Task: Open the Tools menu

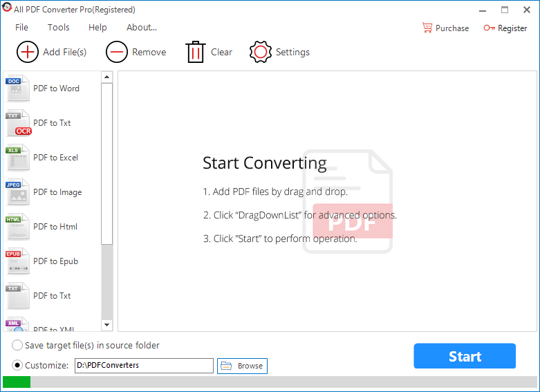Action: coord(58,28)
